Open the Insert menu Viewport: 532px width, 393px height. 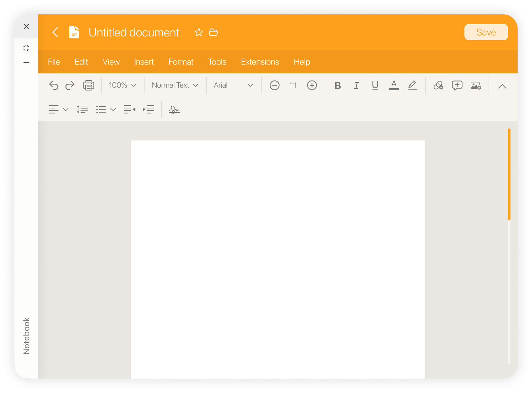[144, 62]
